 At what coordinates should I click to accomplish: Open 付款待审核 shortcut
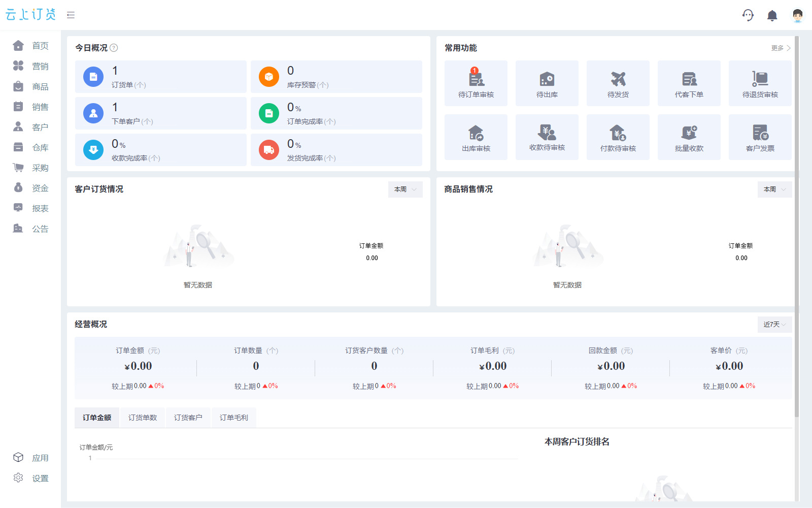pos(618,137)
